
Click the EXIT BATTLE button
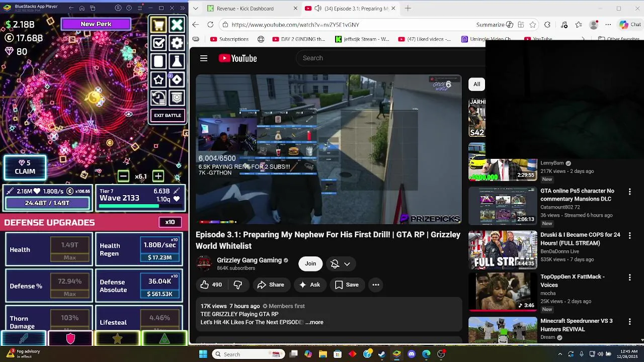[168, 115]
